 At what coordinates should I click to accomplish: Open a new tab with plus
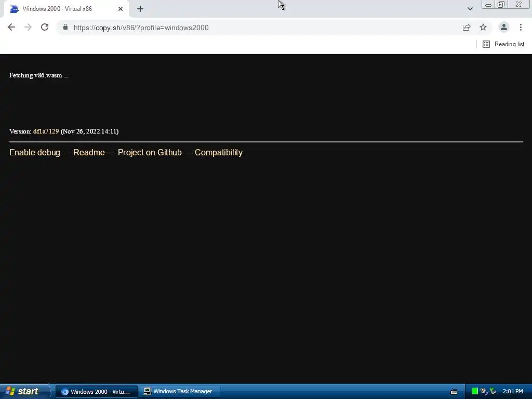[140, 9]
